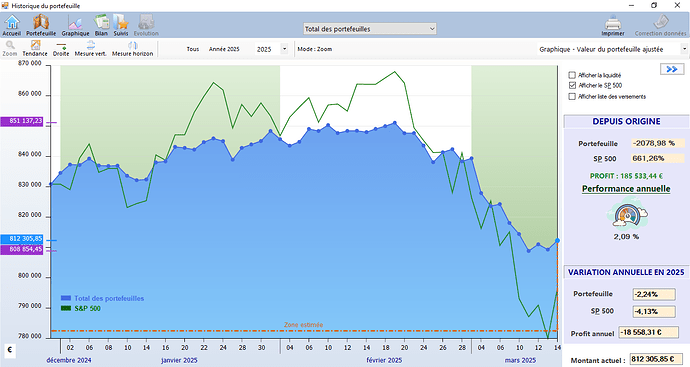Click the double-arrow expand panel button
The height and width of the screenshot is (367, 690).
tap(672, 69)
